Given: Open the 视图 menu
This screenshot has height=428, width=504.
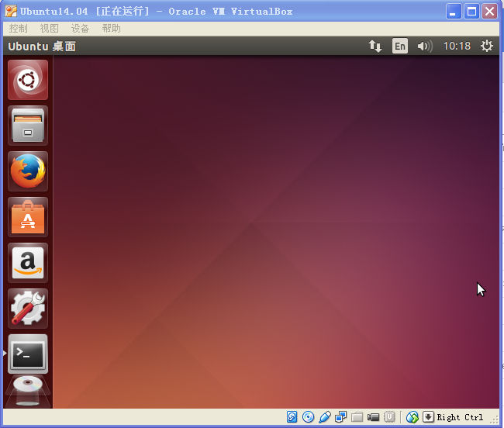Looking at the screenshot, I should (x=49, y=29).
